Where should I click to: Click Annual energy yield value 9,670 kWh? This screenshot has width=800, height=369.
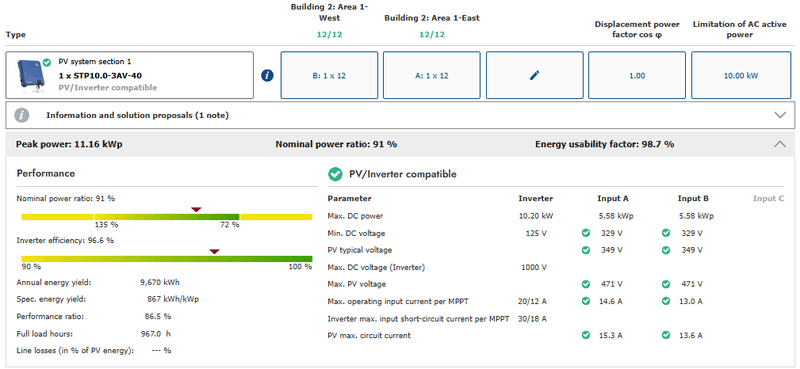point(160,282)
